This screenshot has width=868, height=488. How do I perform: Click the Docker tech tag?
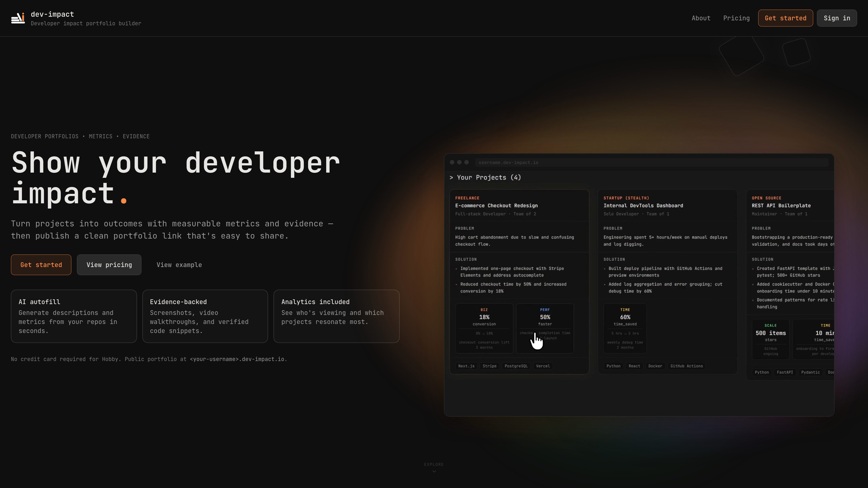point(655,366)
